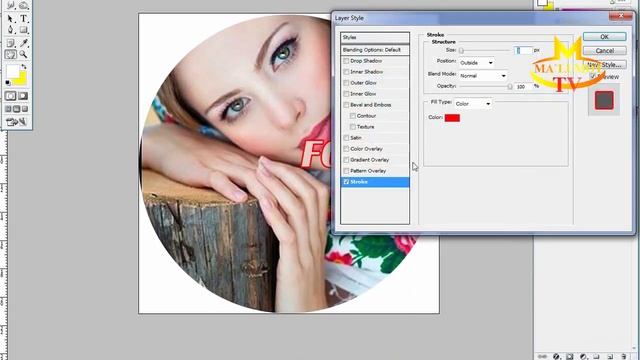Create new layer icon in Layers panel
Viewport: 640px width, 360px height.
click(610, 356)
